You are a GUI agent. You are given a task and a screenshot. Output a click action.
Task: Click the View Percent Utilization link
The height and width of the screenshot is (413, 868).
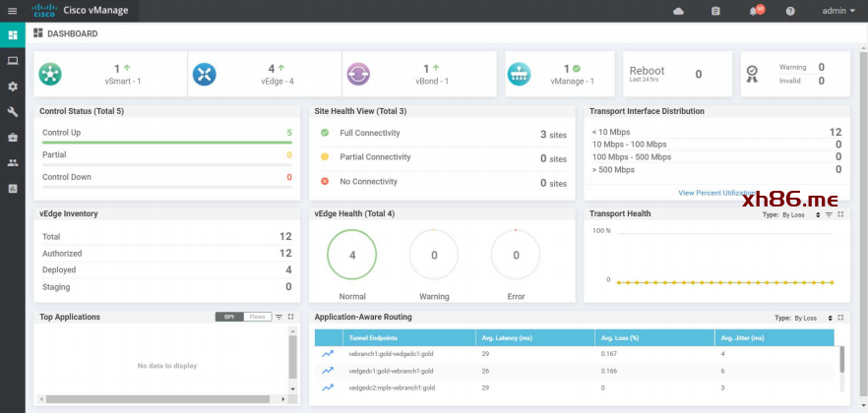(x=716, y=193)
